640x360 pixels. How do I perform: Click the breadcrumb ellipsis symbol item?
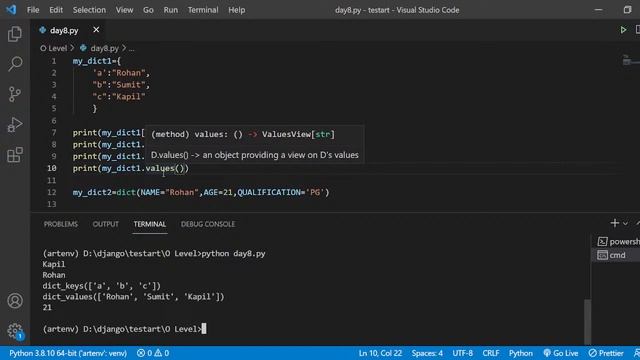click(x=131, y=48)
